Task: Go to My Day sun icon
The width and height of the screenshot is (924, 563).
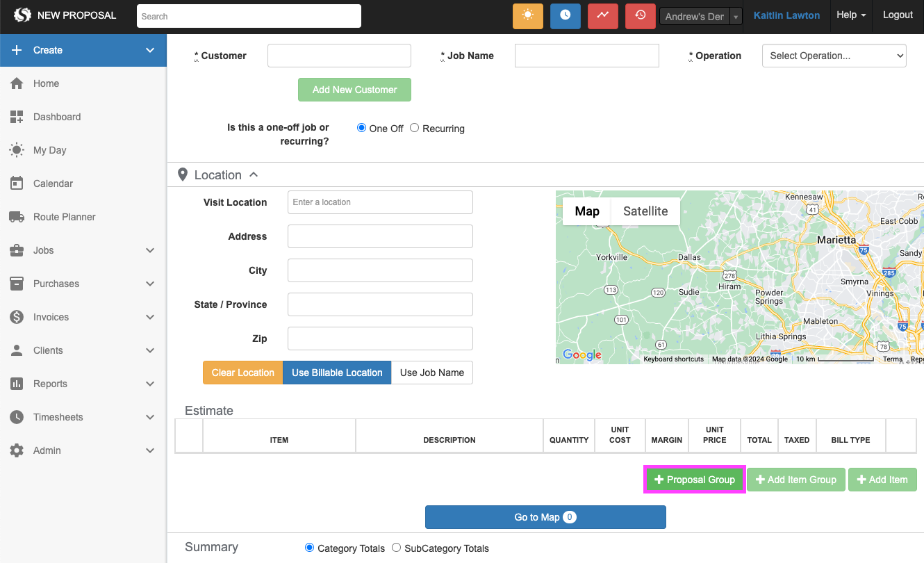Action: (17, 150)
